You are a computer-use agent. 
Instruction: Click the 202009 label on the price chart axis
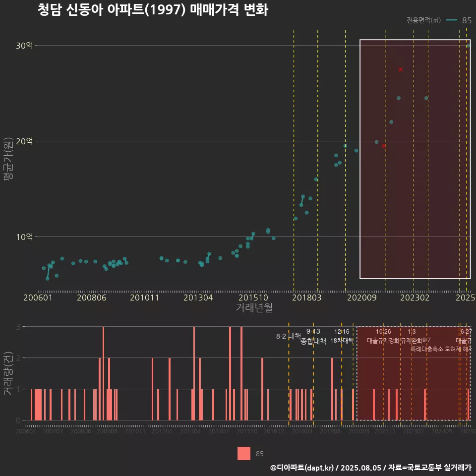coord(362,297)
